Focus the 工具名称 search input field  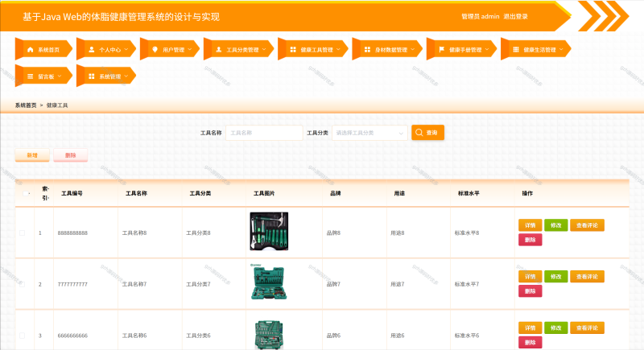click(x=264, y=133)
